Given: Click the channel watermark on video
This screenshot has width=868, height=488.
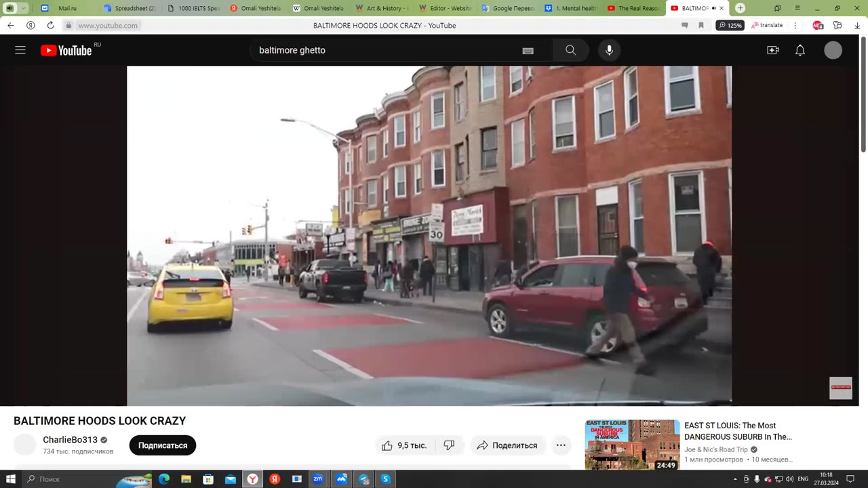Looking at the screenshot, I should coord(841,388).
